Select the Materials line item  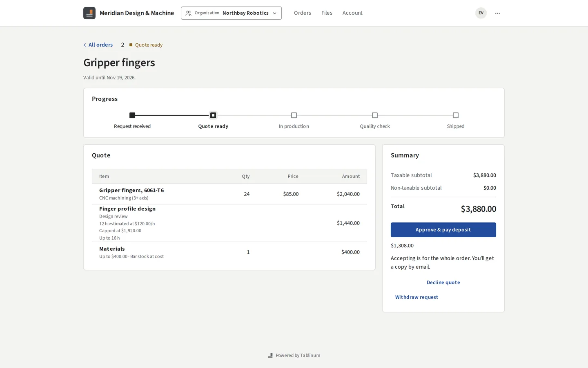(x=112, y=249)
